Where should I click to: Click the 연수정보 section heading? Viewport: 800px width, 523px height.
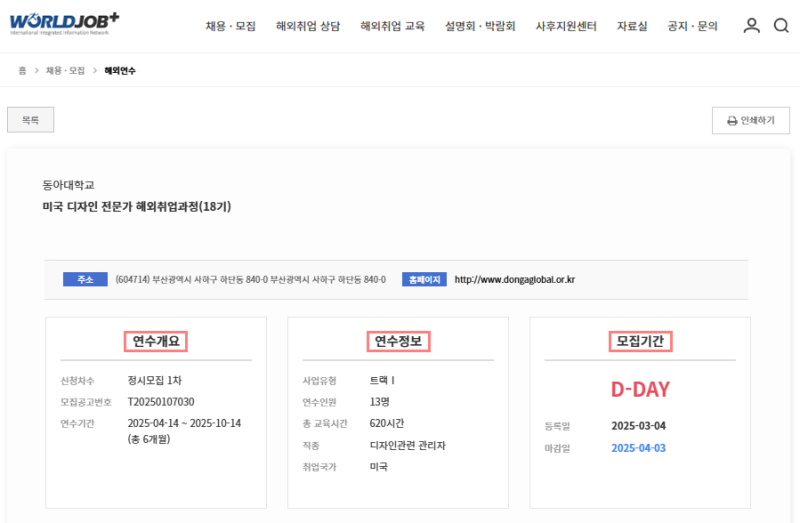(x=398, y=341)
